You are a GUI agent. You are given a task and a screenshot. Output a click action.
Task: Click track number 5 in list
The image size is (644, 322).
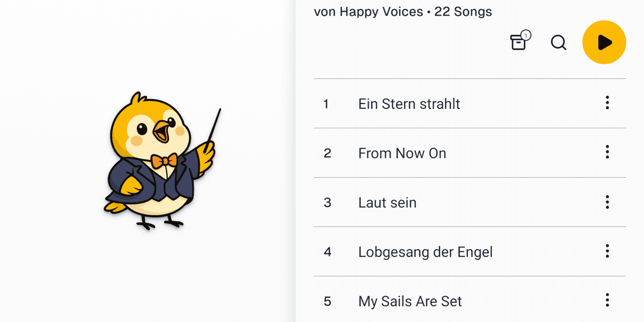(327, 301)
